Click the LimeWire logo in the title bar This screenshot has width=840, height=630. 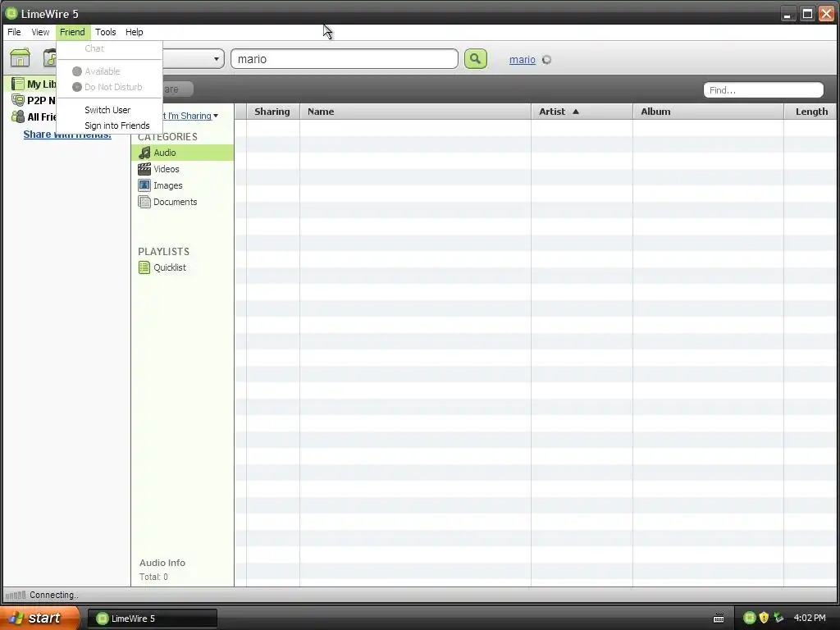coord(11,13)
